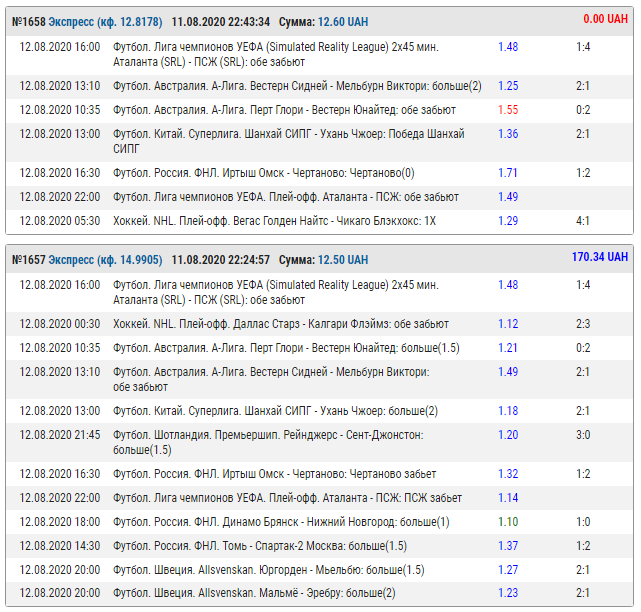Open the №1658 Экспресс bet header
Screen dimensions: 641x612
[x=87, y=21]
